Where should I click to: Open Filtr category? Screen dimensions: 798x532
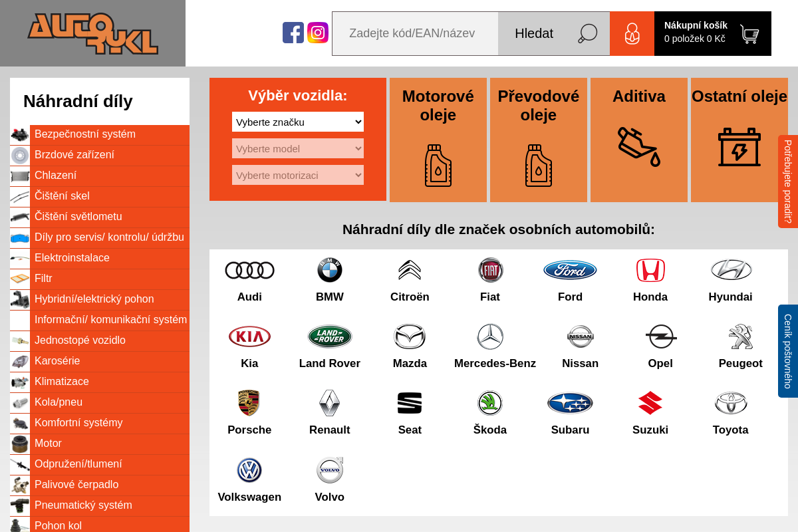click(x=100, y=279)
